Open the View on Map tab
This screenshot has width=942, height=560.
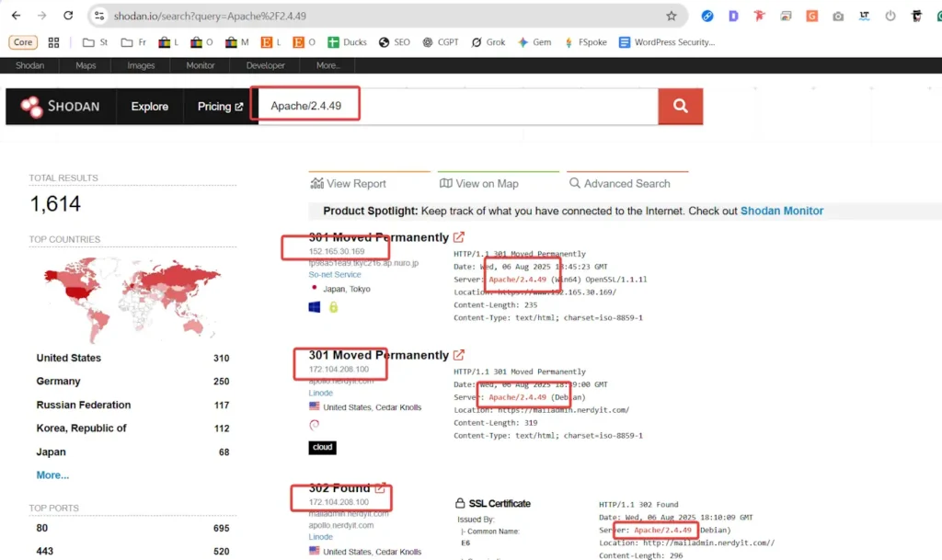click(478, 184)
